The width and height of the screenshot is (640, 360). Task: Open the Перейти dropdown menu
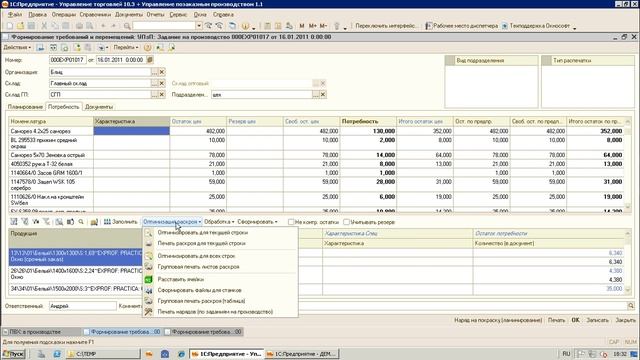pos(126,48)
